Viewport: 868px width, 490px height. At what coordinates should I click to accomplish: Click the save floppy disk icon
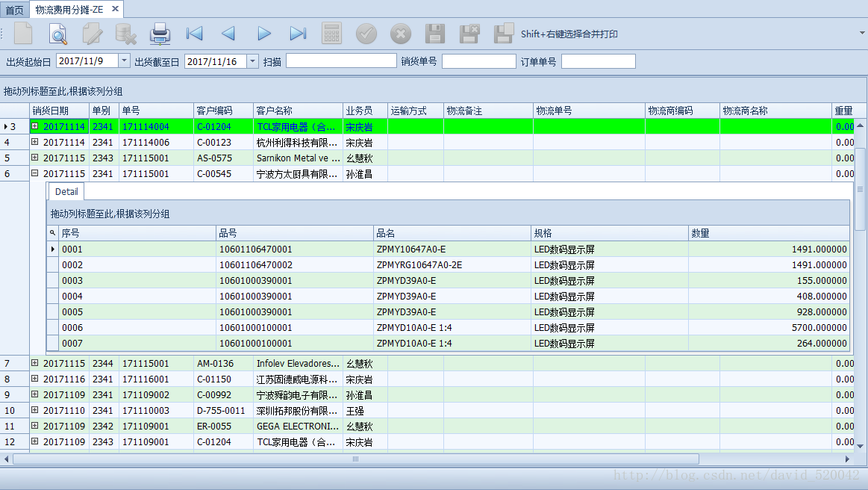(x=434, y=34)
